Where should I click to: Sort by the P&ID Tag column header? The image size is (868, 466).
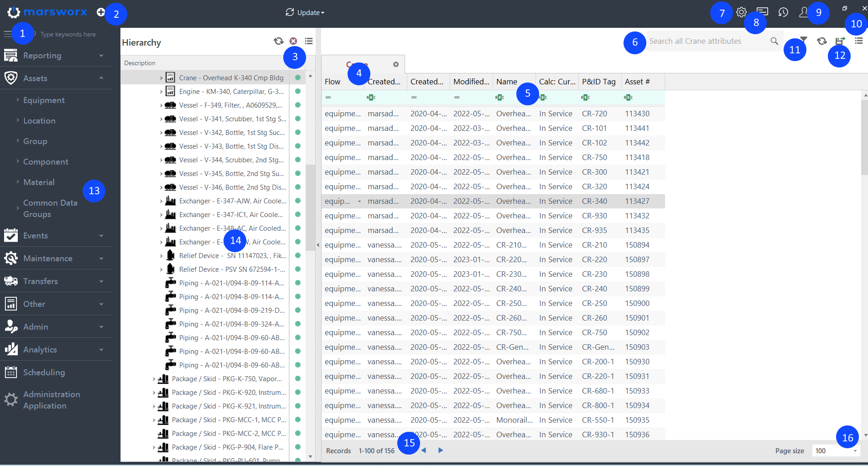click(600, 82)
